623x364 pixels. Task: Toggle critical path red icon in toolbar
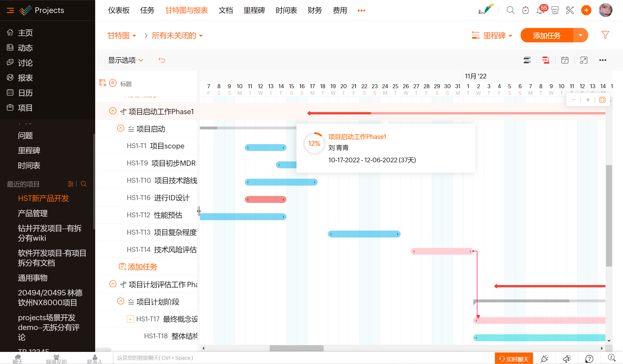click(546, 60)
